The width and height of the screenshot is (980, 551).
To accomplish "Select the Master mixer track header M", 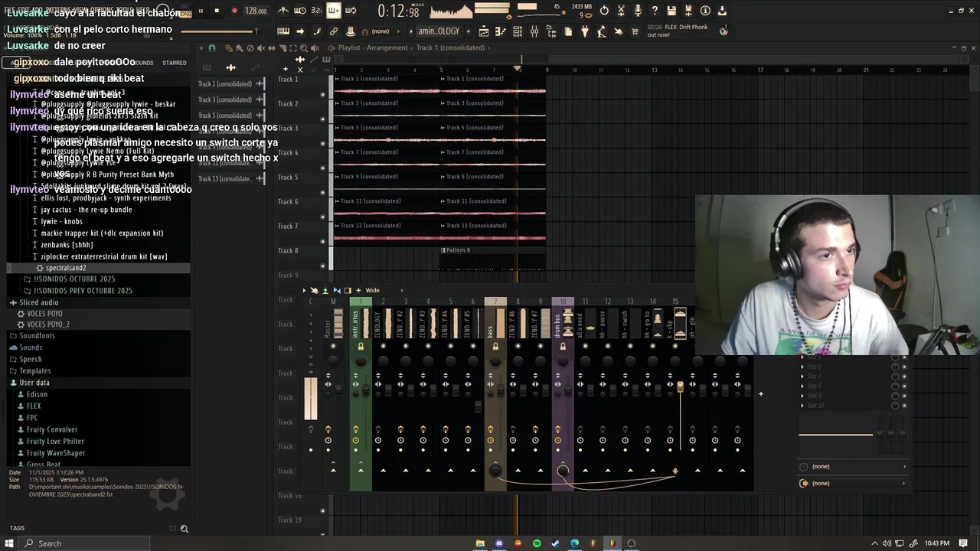I will 333,302.
